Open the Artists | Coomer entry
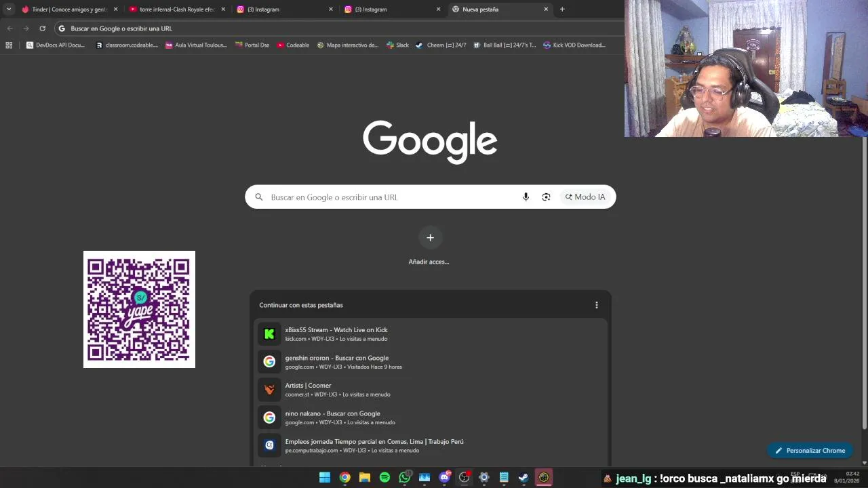The height and width of the screenshot is (488, 868). point(430,390)
